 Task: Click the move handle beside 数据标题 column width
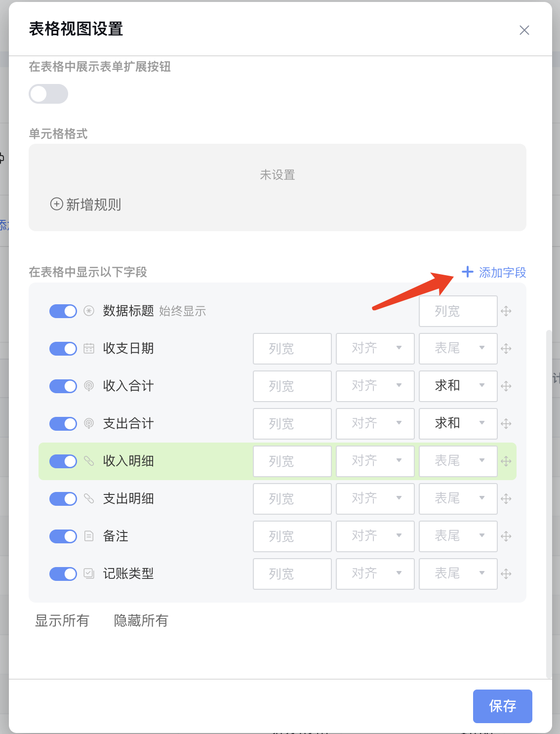tap(506, 311)
